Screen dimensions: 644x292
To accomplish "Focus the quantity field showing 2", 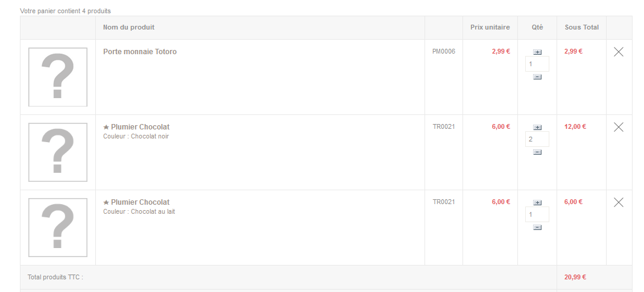I will click(x=537, y=139).
